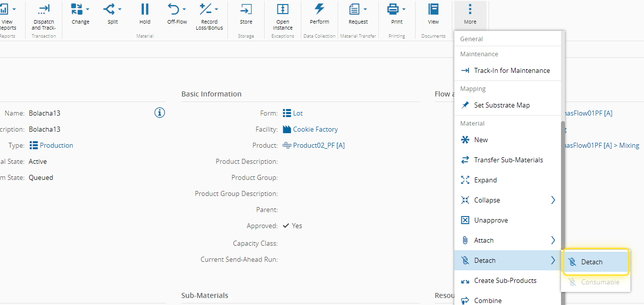Expand the Collapse submenu
Viewport: 644px width, 305px height.
(553, 200)
